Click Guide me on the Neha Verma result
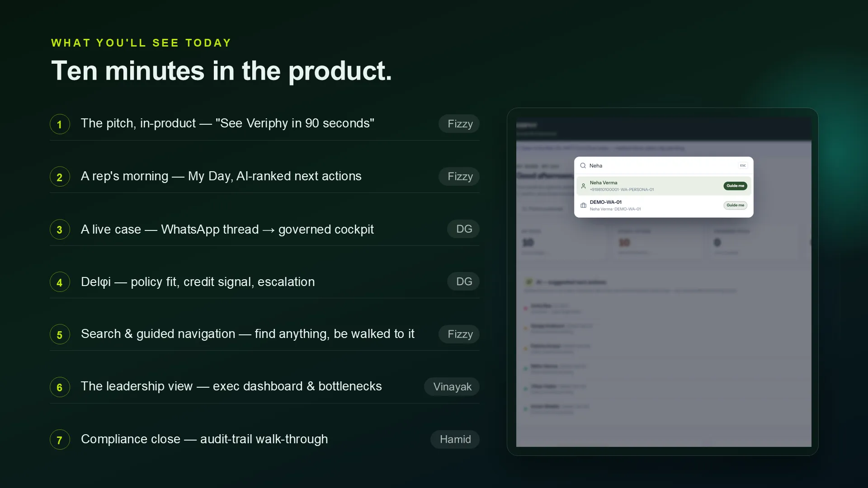Image resolution: width=868 pixels, height=488 pixels. tap(735, 186)
